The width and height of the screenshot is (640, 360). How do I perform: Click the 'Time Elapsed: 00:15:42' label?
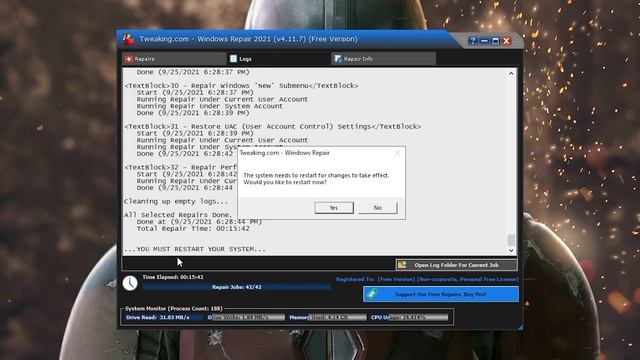coord(173,277)
